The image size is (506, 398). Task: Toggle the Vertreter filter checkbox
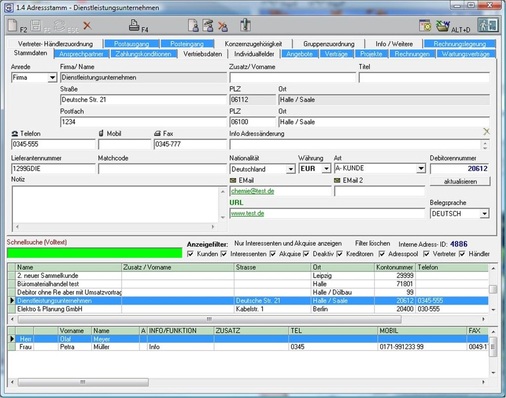(426, 254)
